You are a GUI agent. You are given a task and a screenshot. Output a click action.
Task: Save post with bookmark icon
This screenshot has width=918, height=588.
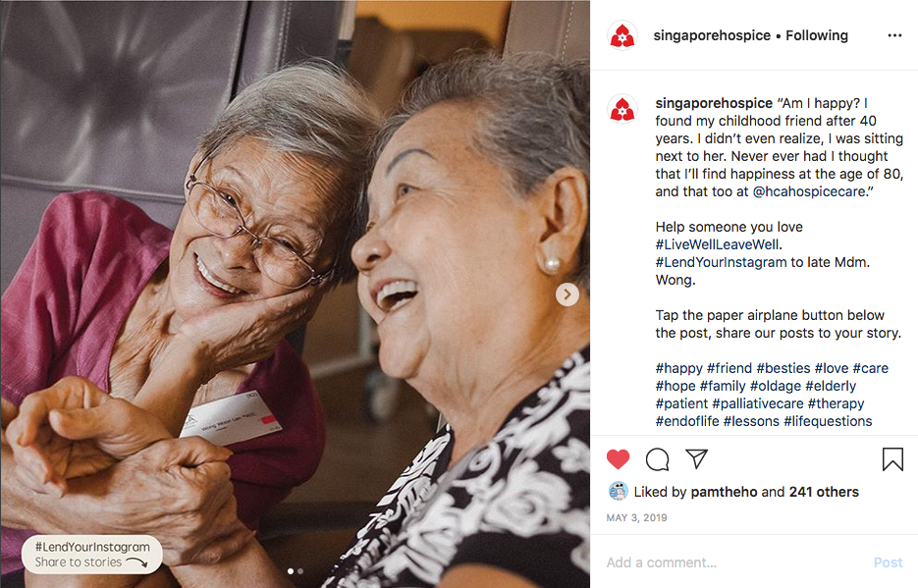point(892,459)
